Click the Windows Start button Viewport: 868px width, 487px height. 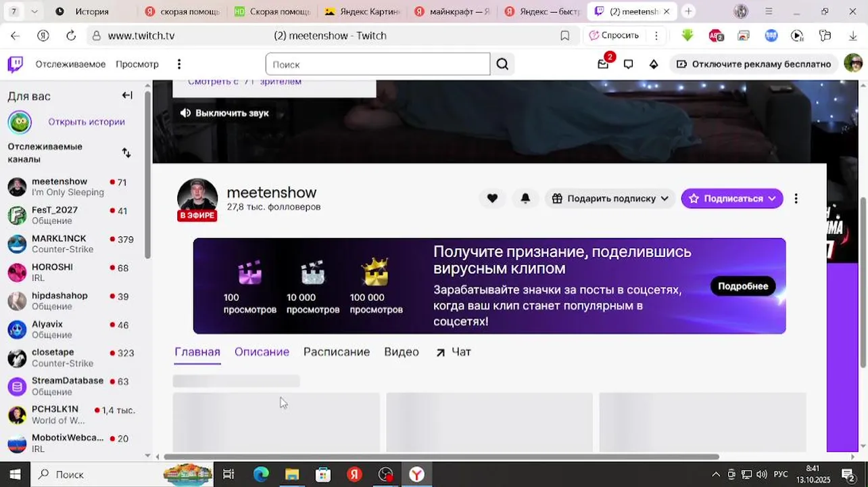coord(15,474)
